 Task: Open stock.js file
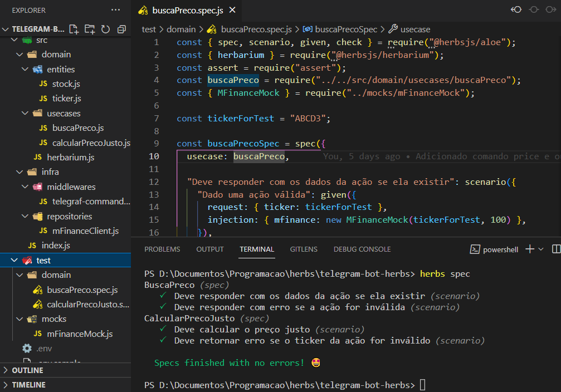(66, 84)
